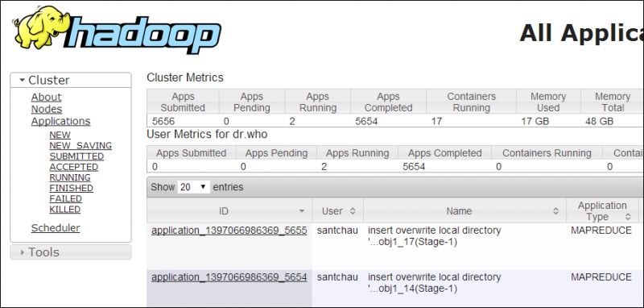Go to the Nodes page
The image size is (644, 308).
(x=47, y=110)
